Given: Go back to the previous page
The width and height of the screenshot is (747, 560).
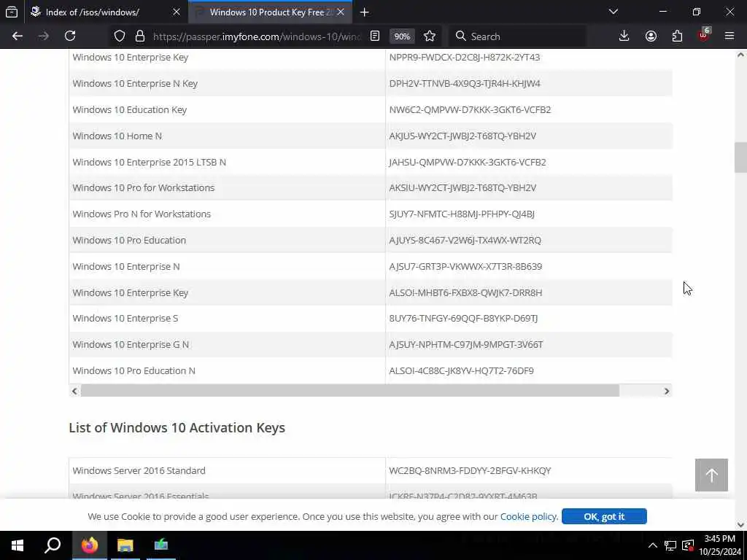Looking at the screenshot, I should click(18, 36).
